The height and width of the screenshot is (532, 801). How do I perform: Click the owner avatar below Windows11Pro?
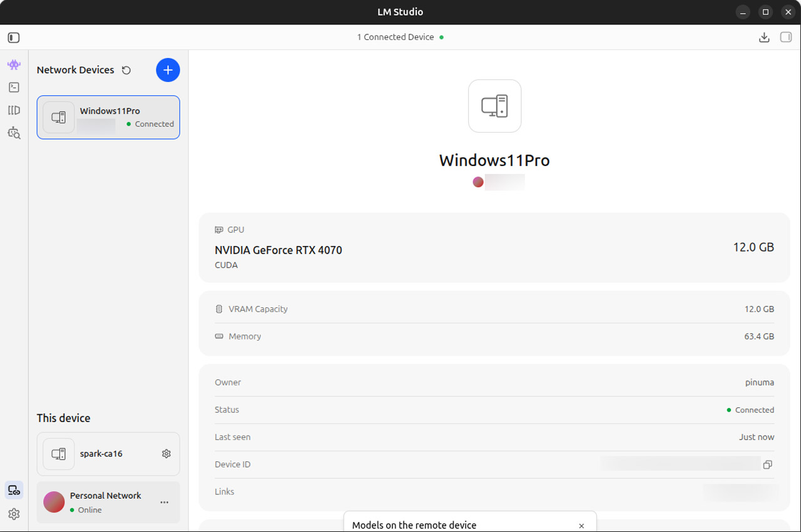[478, 182]
